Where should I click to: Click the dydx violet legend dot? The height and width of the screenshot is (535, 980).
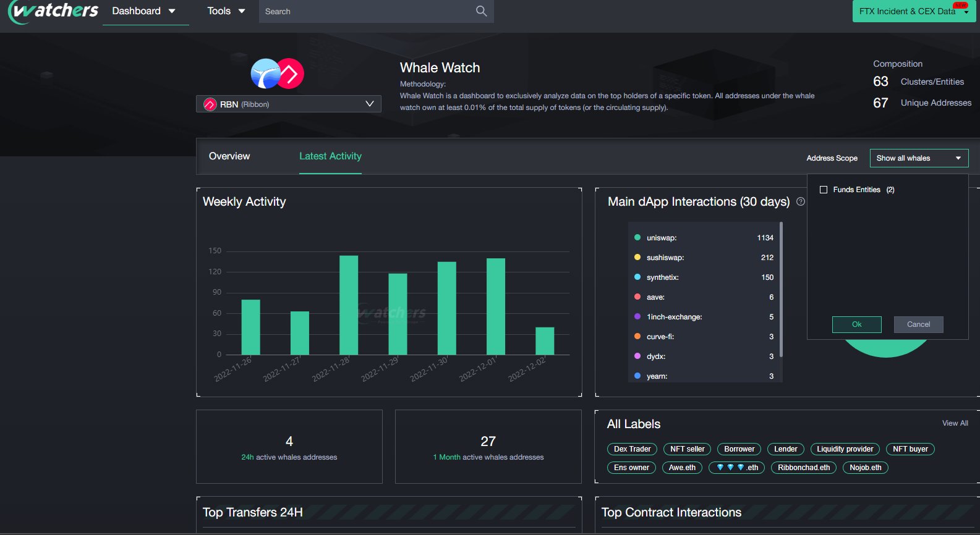click(637, 356)
